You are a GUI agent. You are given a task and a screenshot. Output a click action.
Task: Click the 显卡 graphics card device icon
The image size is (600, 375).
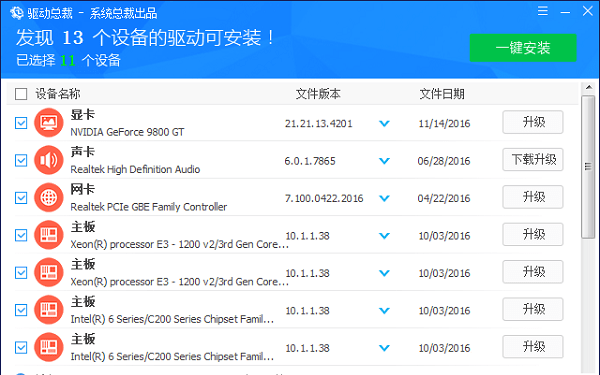49,122
